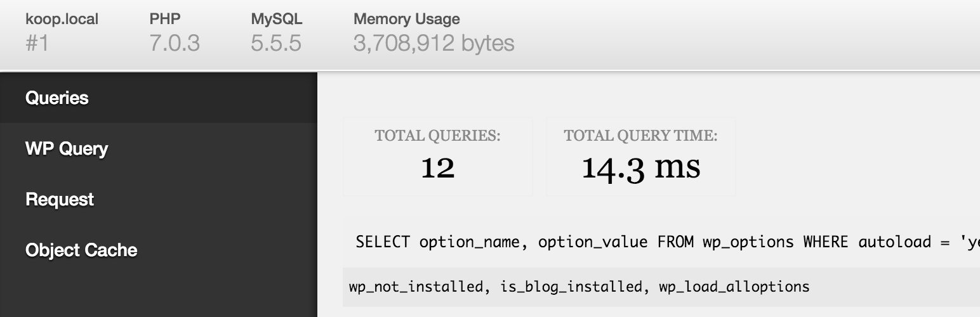Click wp_load_alloptions in the call stack
980x317 pixels.
click(x=734, y=287)
